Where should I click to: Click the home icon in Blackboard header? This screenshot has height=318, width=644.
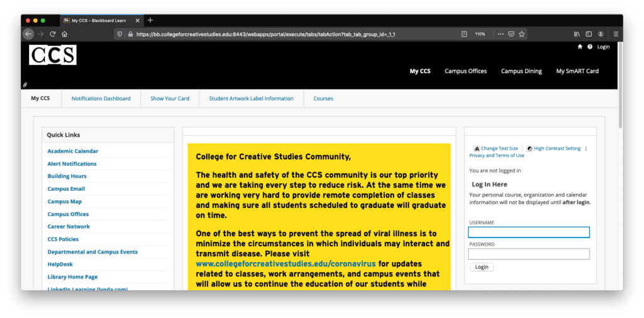(580, 47)
